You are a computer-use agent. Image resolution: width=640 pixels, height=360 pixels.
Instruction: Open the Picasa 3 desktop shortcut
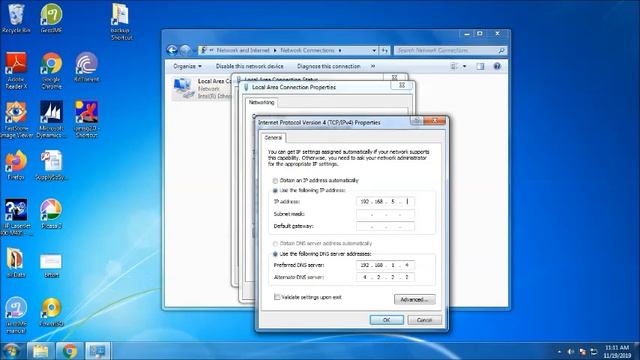click(x=51, y=214)
